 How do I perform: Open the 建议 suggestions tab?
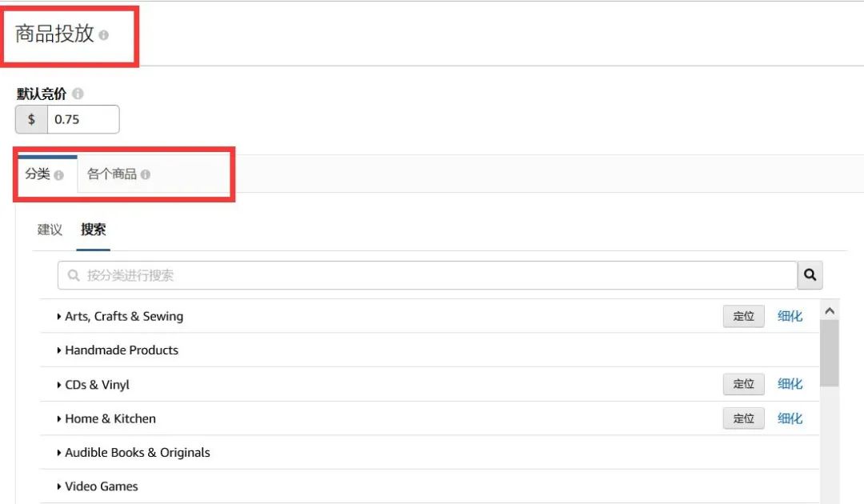tap(50, 230)
